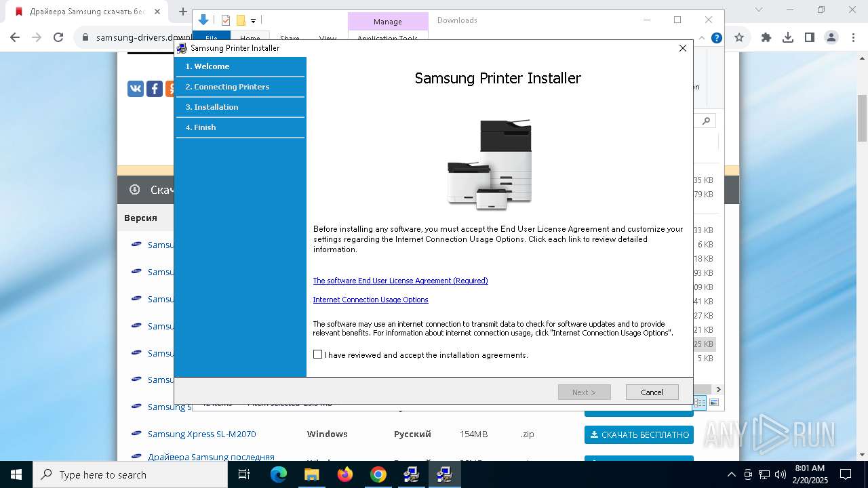
Task: Open Chrome profile avatar icon
Action: [830, 37]
